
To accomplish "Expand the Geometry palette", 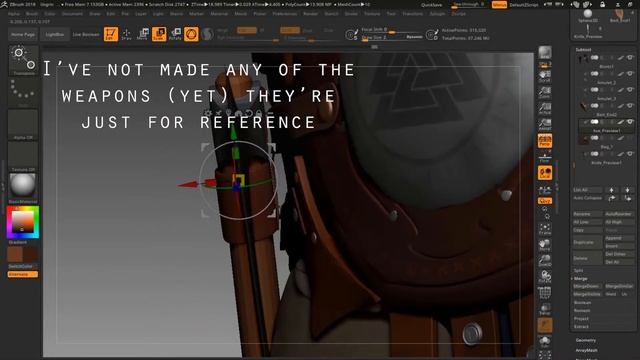I will click(586, 340).
